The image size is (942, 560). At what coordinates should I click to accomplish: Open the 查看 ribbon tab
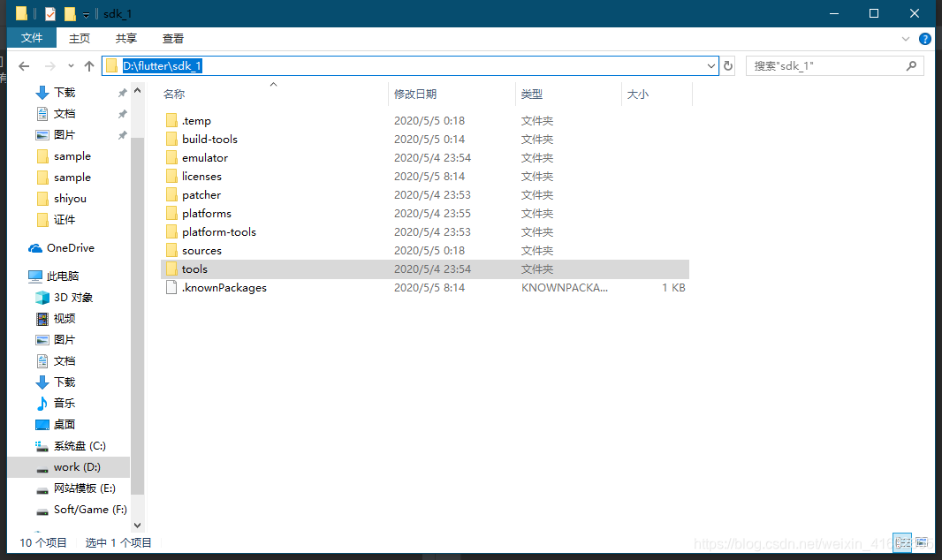tap(173, 38)
